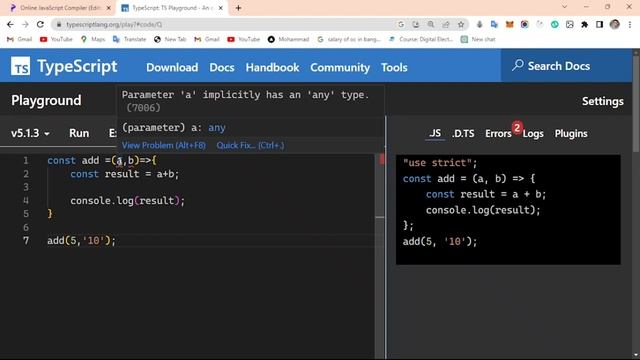Run the code with the Run button
Viewport: 640px width, 360px height.
(79, 133)
